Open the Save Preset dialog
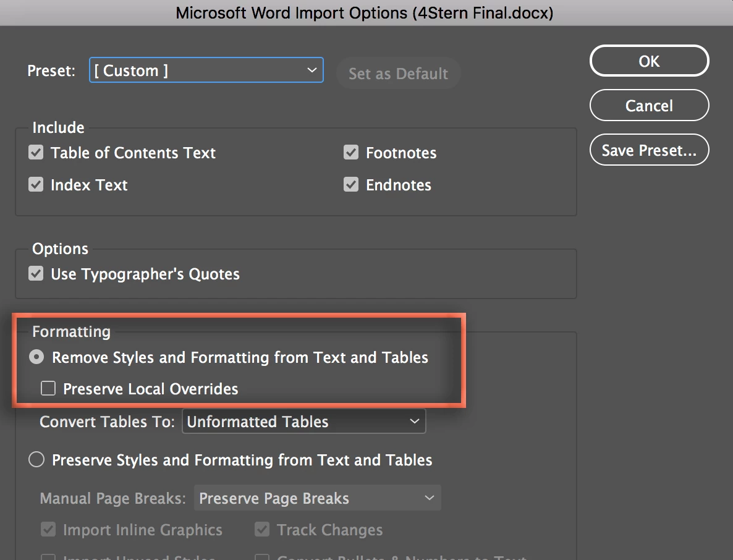The height and width of the screenshot is (560, 733). (x=650, y=150)
